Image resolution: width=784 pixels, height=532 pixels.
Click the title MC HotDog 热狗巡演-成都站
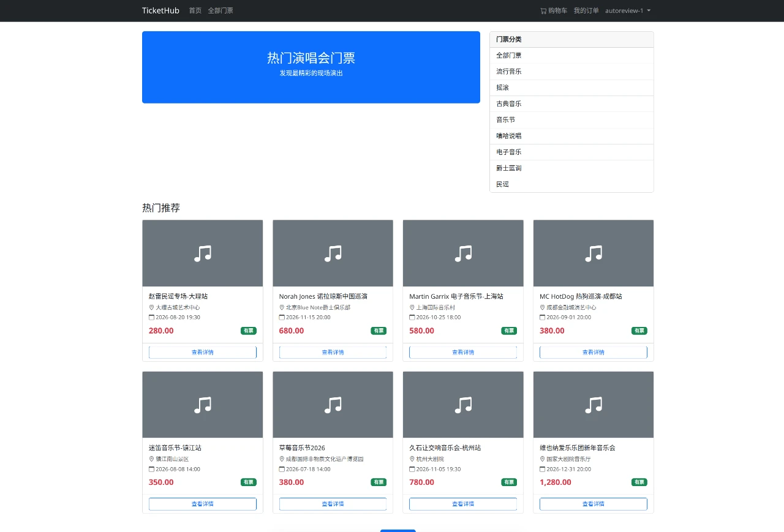coord(581,296)
